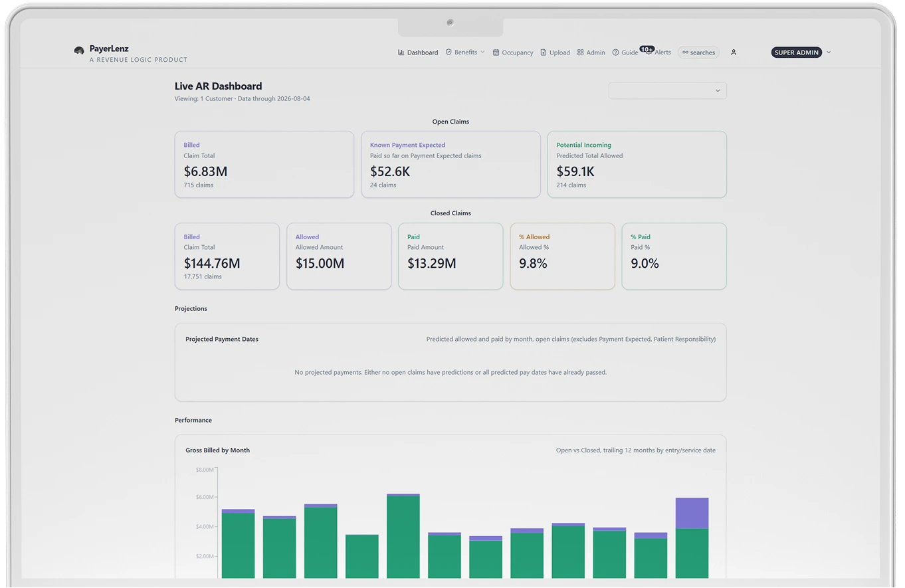
Task: Click the Alerts bell icon
Action: click(x=649, y=52)
